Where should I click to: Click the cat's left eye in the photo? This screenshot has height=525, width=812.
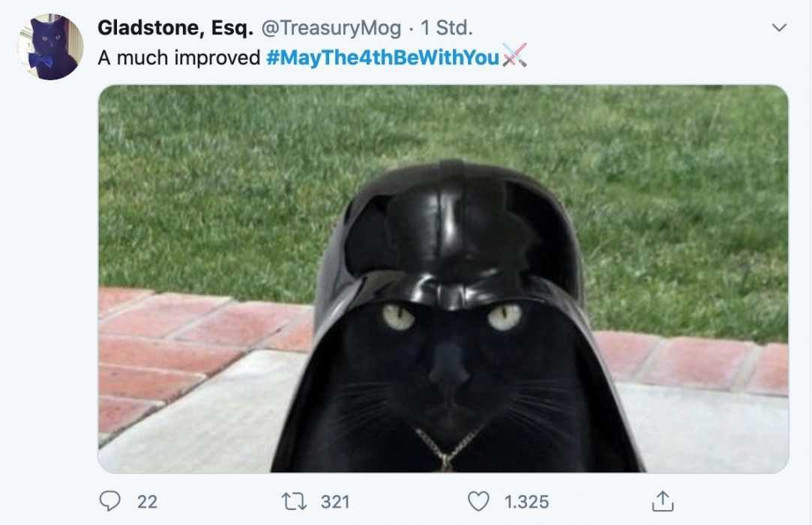(398, 316)
